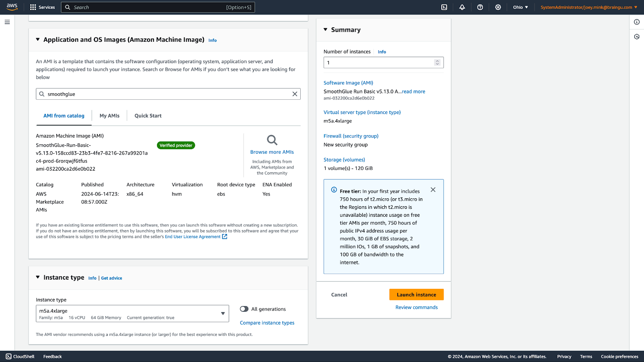Image resolution: width=644 pixels, height=362 pixels.
Task: Open the Instance type m5a.4xlarge dropdown
Action: [132, 314]
